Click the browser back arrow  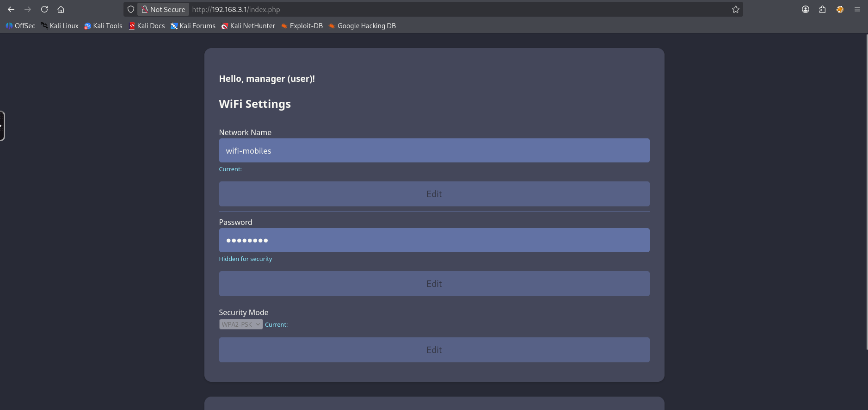[11, 9]
